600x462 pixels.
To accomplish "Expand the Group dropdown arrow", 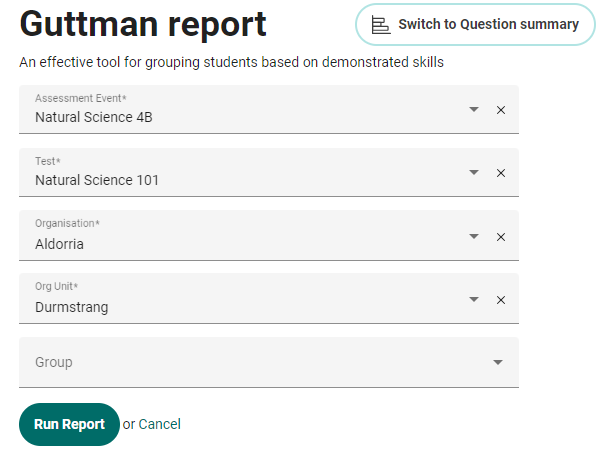I will point(498,362).
